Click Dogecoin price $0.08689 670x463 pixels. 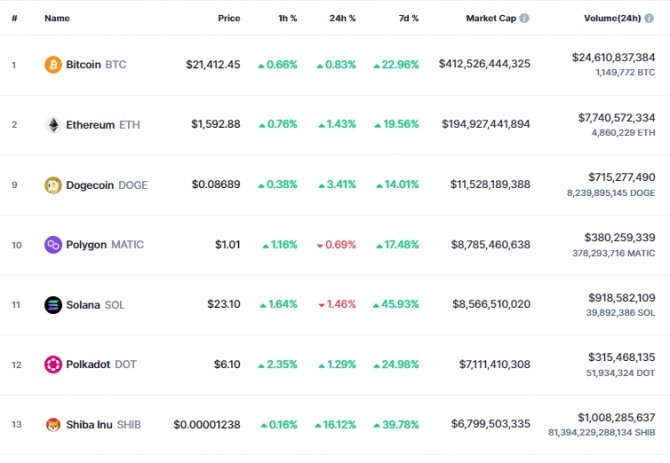pos(216,185)
